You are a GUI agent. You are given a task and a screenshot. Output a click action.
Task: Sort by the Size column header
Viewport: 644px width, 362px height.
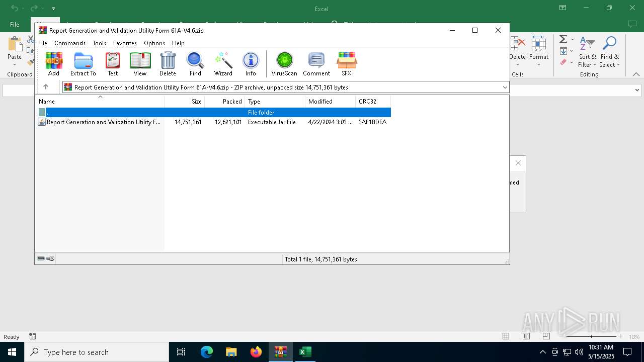(x=185, y=102)
